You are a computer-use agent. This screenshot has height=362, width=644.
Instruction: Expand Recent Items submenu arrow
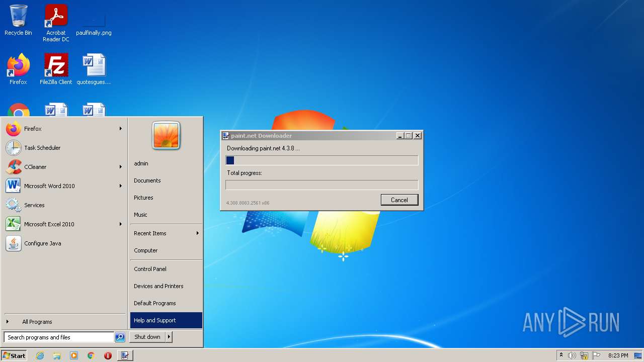click(x=198, y=233)
